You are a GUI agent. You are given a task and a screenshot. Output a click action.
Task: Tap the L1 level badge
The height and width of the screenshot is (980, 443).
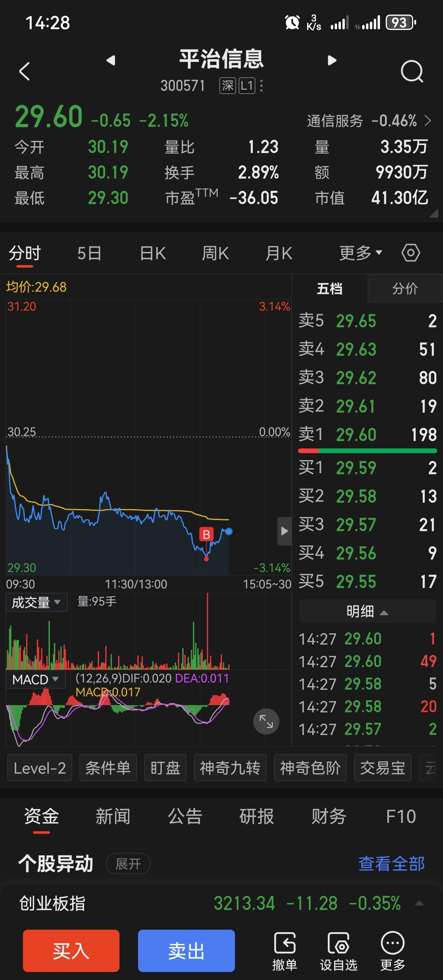point(247,86)
